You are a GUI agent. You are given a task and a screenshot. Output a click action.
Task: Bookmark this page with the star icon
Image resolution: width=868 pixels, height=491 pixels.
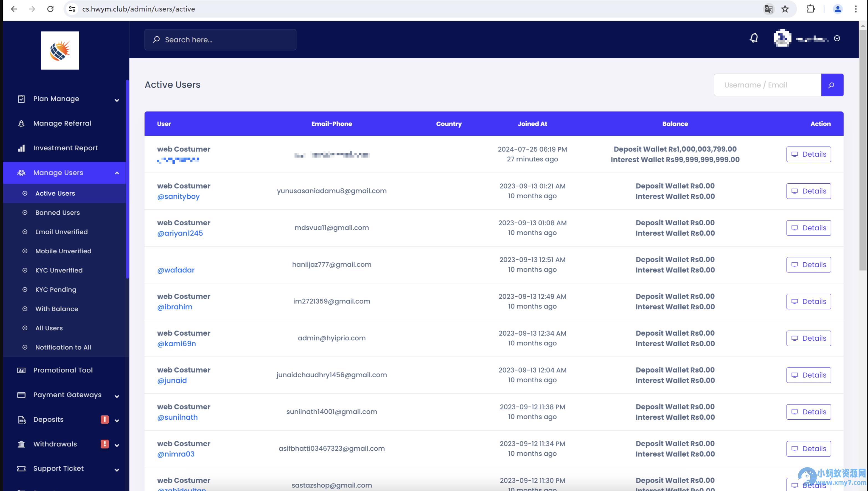pos(785,9)
